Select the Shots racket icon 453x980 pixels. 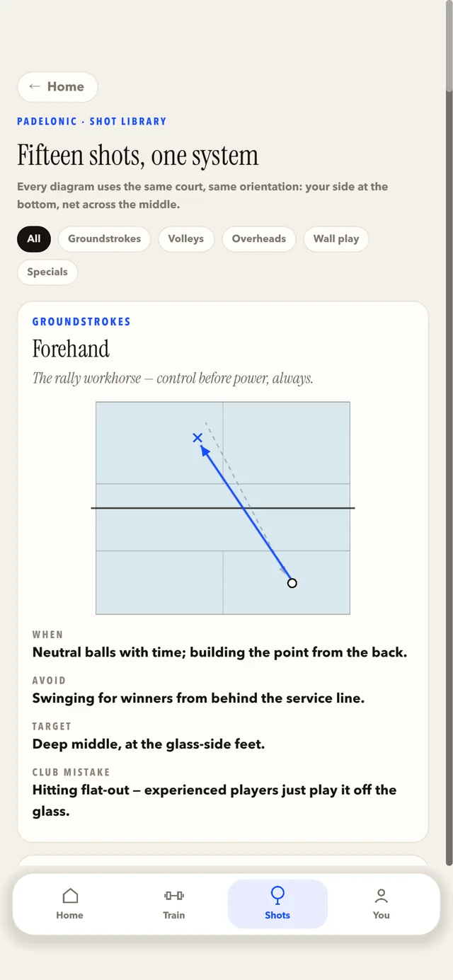click(x=277, y=895)
